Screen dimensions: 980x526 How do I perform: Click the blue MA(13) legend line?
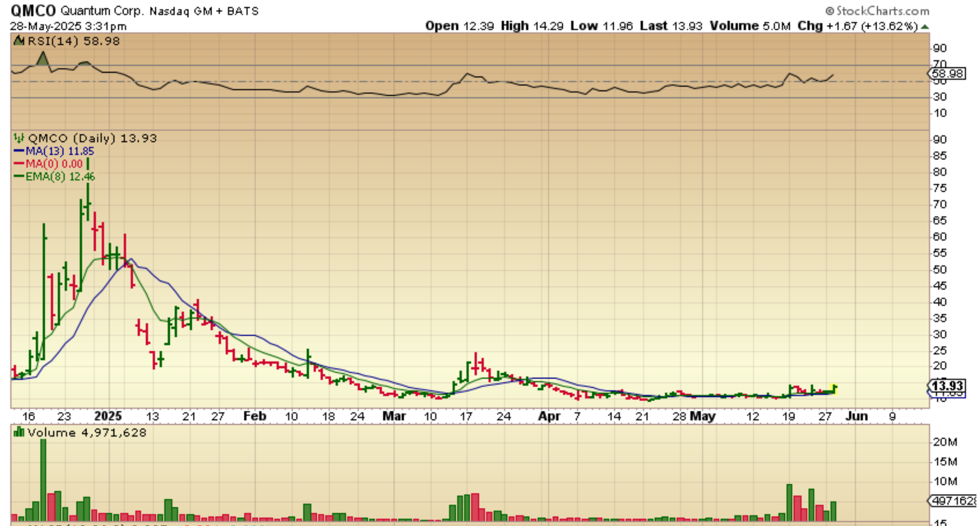[19, 151]
